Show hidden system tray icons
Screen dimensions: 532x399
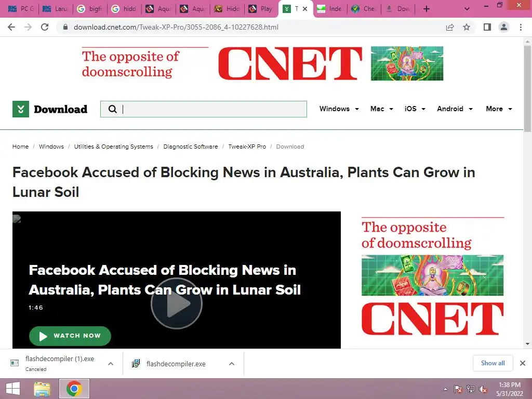tap(445, 389)
